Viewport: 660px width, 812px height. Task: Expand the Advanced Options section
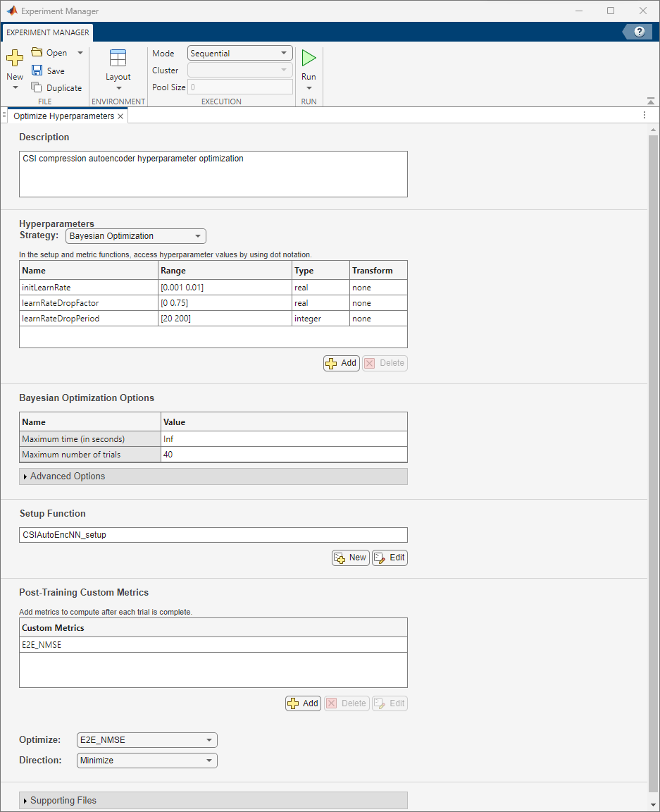[x=66, y=476]
